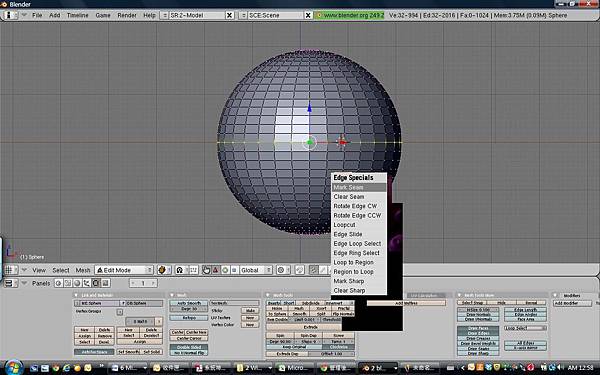Choose Region to Loop entry
Screen dimensions: 600x375
point(359,272)
